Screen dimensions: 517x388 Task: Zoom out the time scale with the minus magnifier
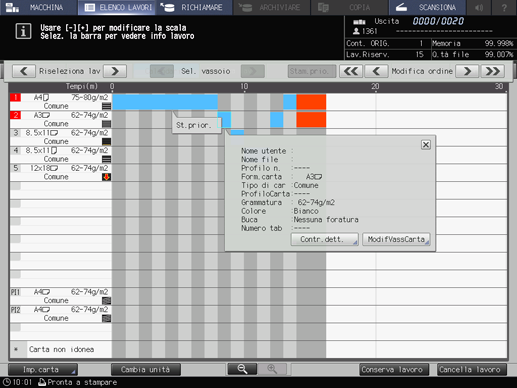click(242, 369)
